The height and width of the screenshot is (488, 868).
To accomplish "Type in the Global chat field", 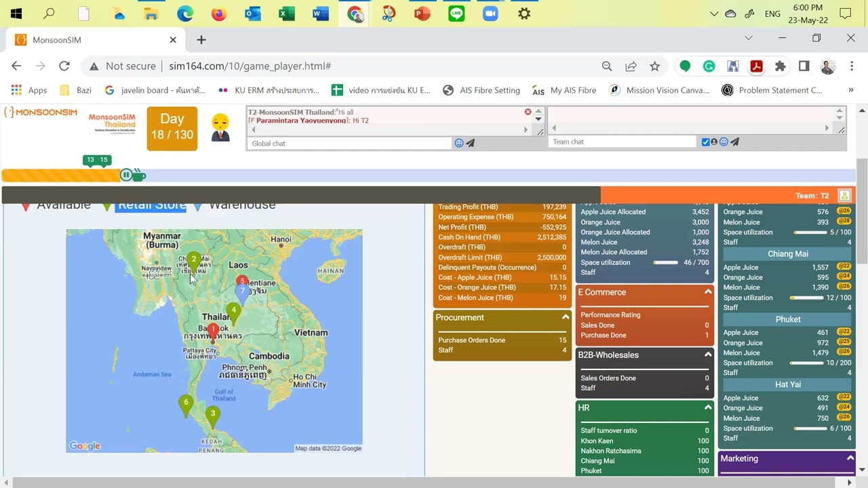I will [349, 143].
